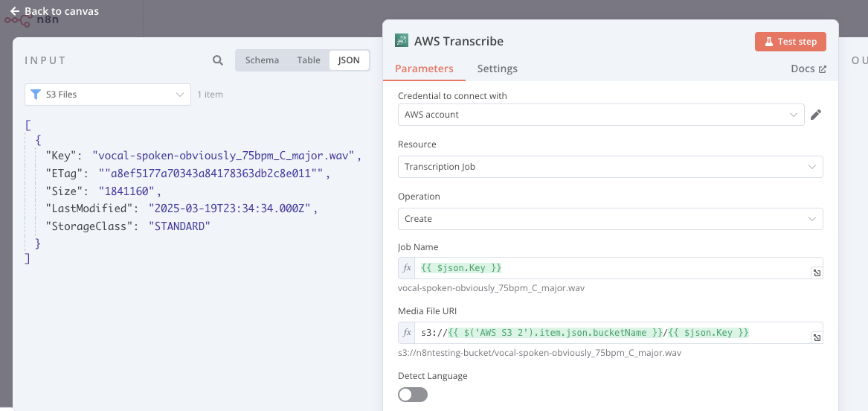868x411 pixels.
Task: Toggle the Detect Language switch
Action: 413,395
